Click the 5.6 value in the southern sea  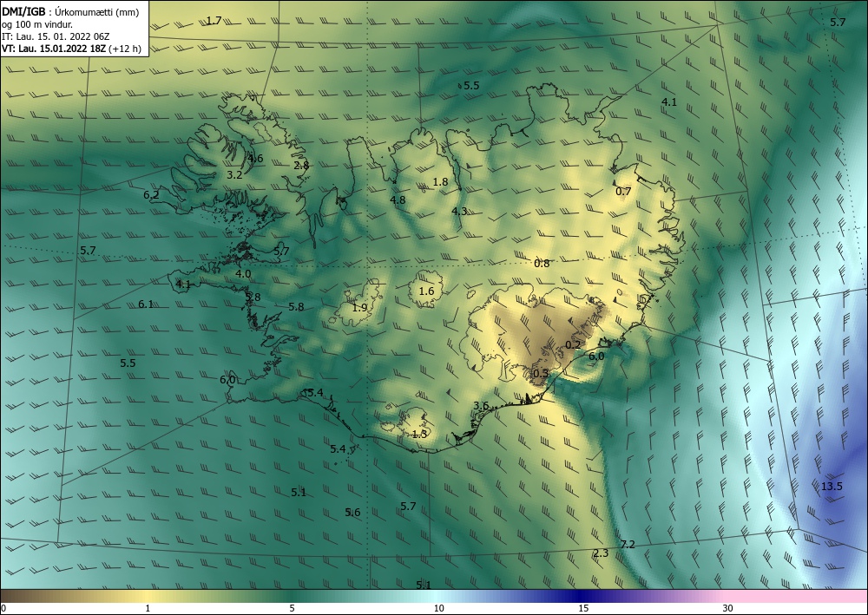(x=352, y=512)
